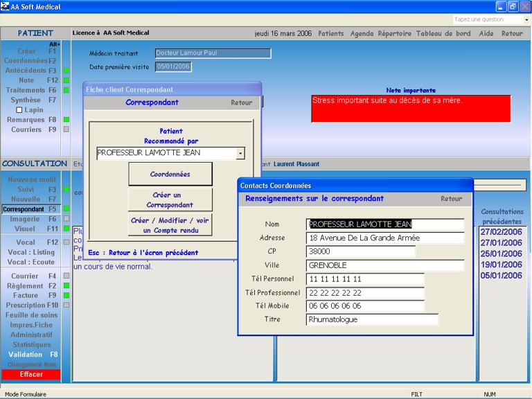Toggle the Lapin checkbox
The image size is (532, 399).
coord(19,110)
